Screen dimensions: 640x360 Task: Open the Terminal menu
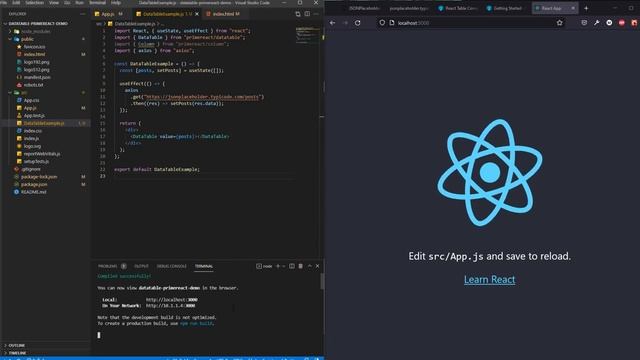[x=98, y=2]
